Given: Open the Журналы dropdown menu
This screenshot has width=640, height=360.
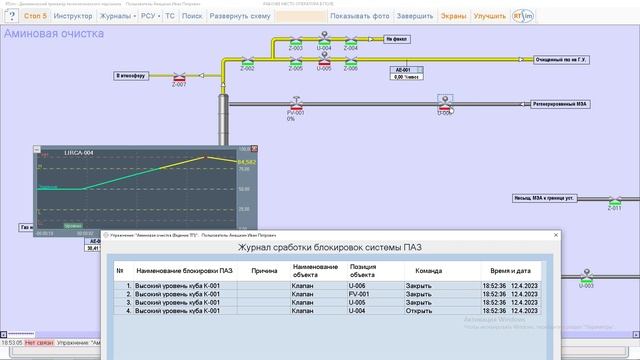Looking at the screenshot, I should click(118, 16).
